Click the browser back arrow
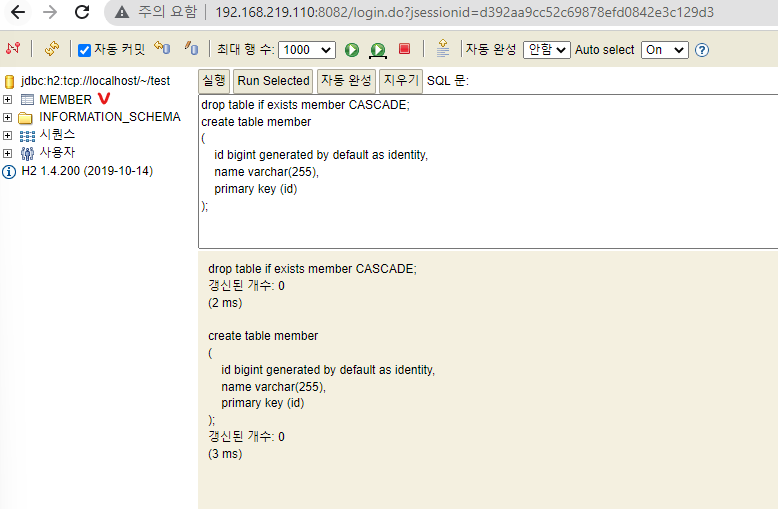The height and width of the screenshot is (509, 778). pyautogui.click(x=18, y=12)
